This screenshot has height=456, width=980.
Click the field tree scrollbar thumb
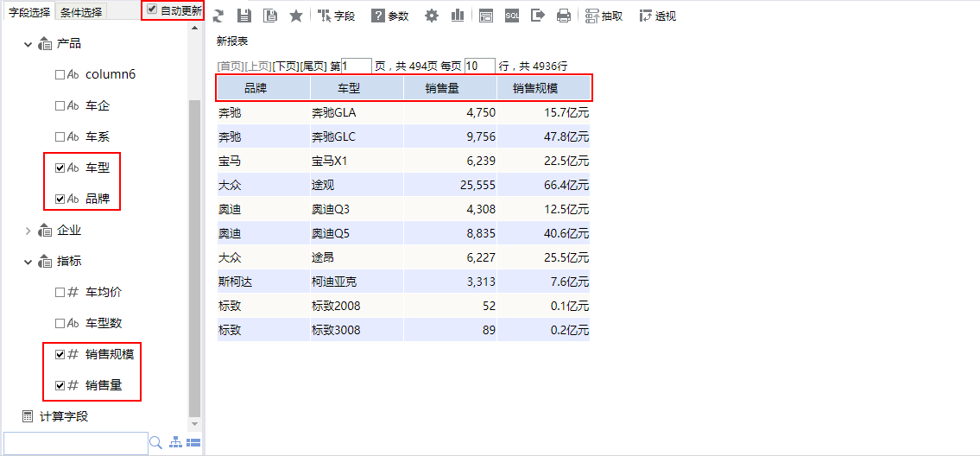tap(195, 257)
